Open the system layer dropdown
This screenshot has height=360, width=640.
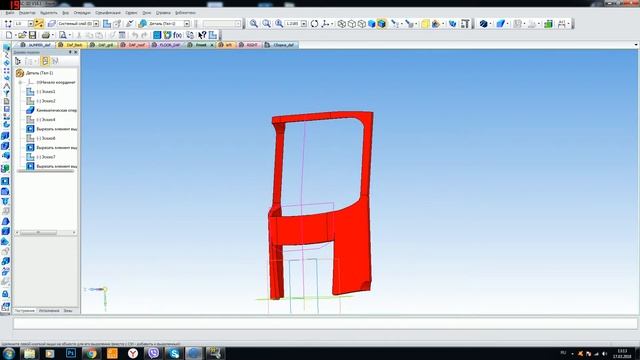96,24
